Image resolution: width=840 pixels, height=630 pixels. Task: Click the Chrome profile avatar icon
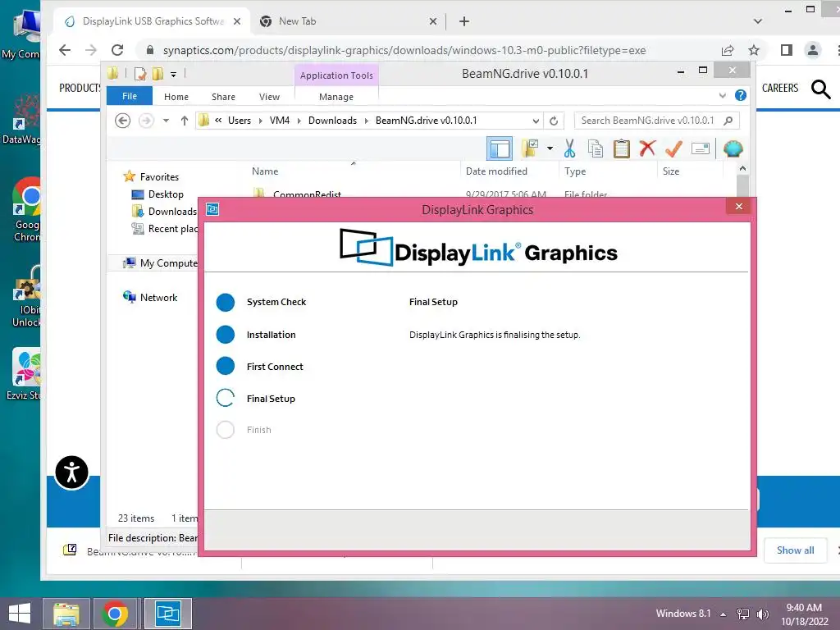pyautogui.click(x=813, y=50)
